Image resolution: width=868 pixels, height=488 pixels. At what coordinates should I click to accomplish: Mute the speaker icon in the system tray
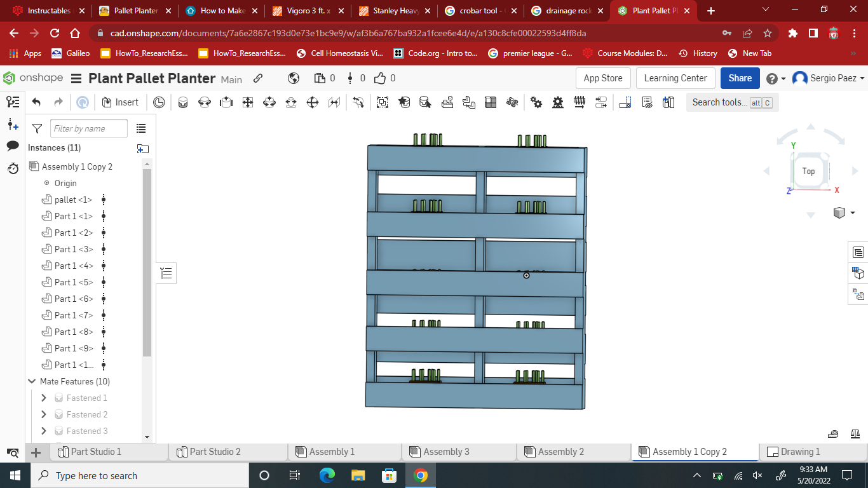tap(756, 475)
